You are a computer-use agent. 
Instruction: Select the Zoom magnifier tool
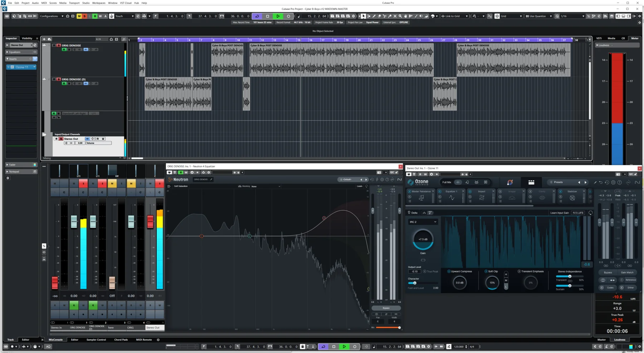point(400,16)
